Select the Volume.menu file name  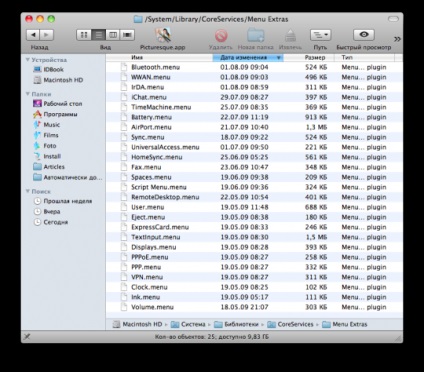click(152, 307)
